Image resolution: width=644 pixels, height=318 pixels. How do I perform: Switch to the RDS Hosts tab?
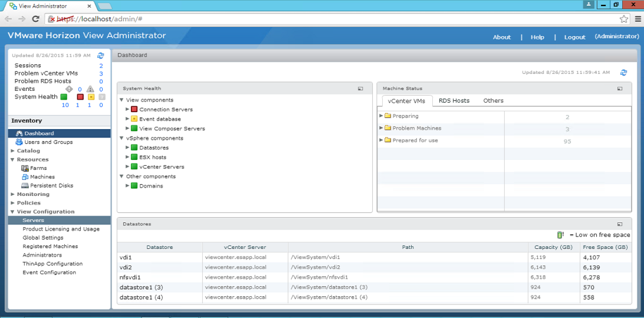(454, 101)
